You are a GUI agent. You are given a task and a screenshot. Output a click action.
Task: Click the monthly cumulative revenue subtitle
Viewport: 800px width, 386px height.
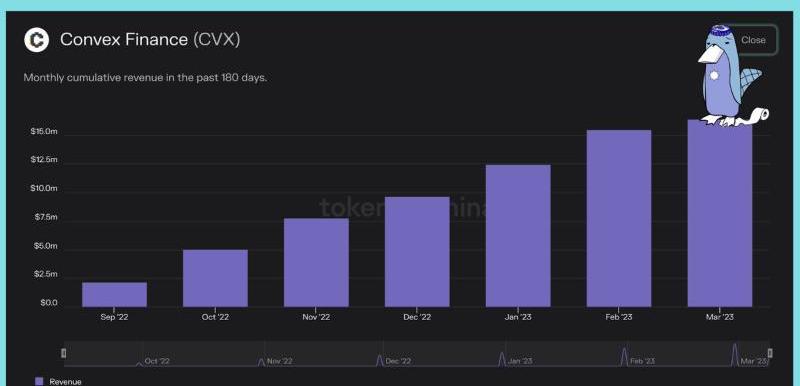point(145,79)
